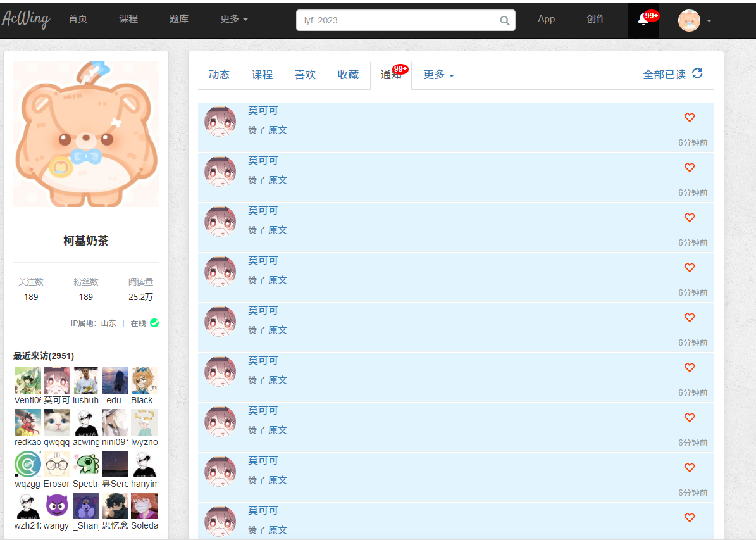Click heart icon on first notification

(690, 118)
